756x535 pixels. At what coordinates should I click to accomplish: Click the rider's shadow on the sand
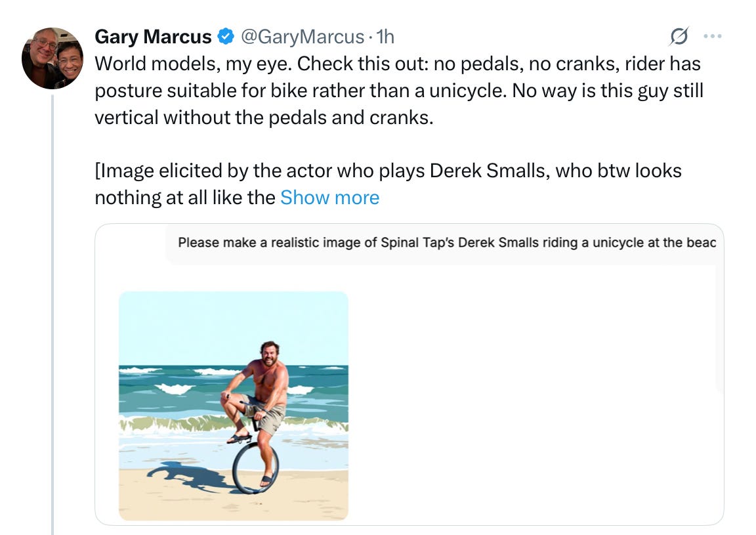(184, 476)
